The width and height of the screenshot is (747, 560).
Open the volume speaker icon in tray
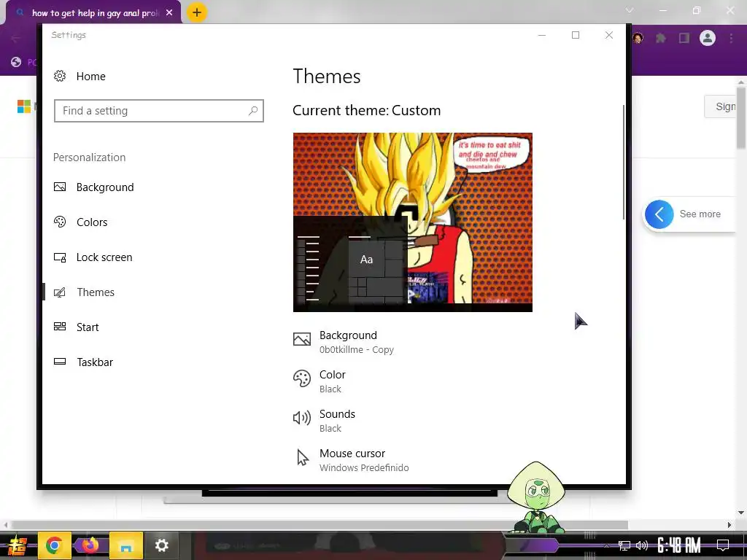pyautogui.click(x=642, y=545)
